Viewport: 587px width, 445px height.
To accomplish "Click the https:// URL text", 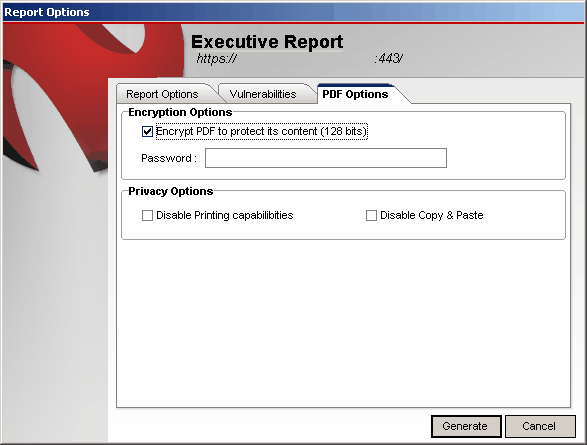I will pos(216,59).
